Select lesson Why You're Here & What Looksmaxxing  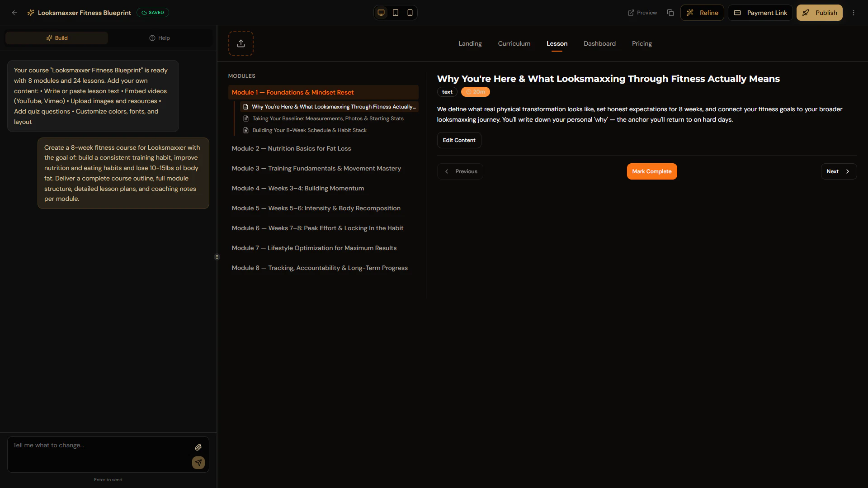329,107
